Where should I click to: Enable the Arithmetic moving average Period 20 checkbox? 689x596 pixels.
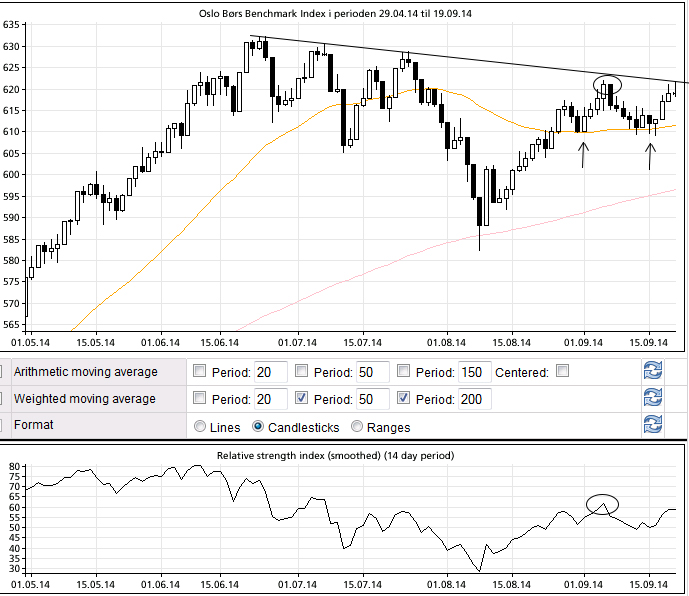click(199, 372)
